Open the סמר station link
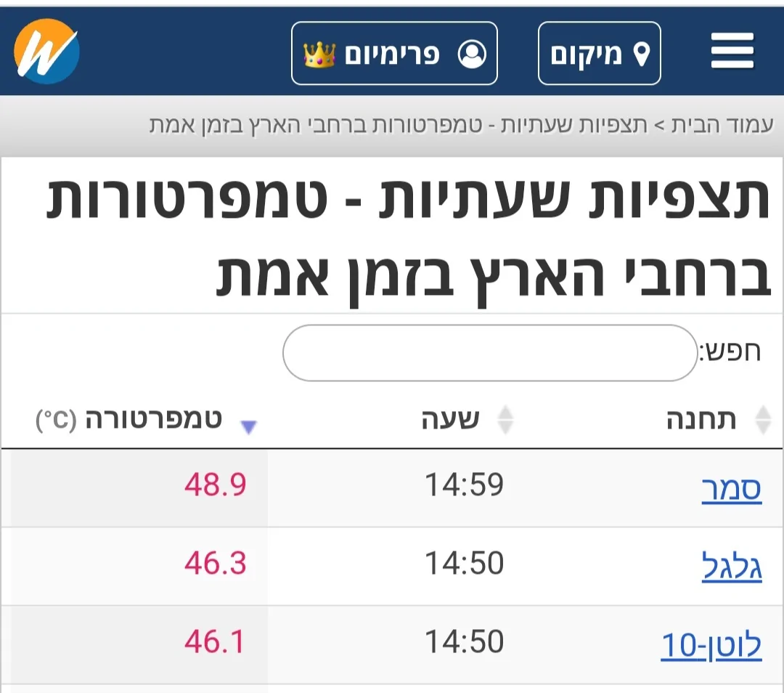The height and width of the screenshot is (693, 784). click(731, 489)
